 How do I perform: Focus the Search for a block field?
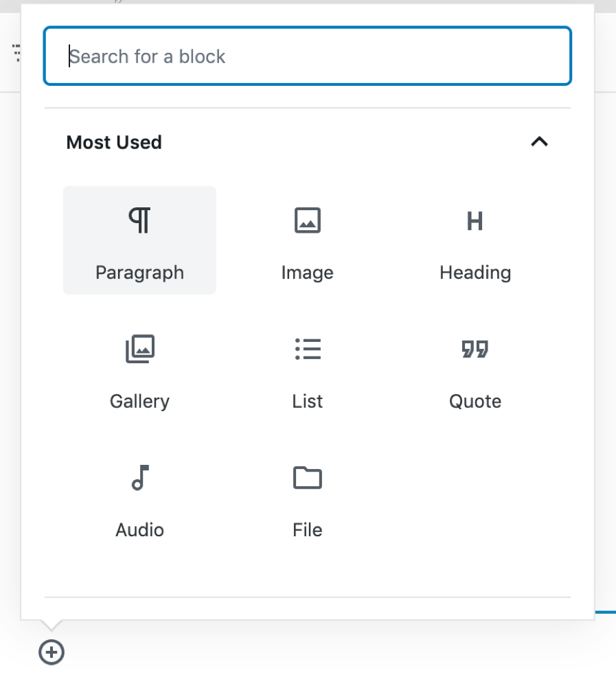click(x=307, y=56)
